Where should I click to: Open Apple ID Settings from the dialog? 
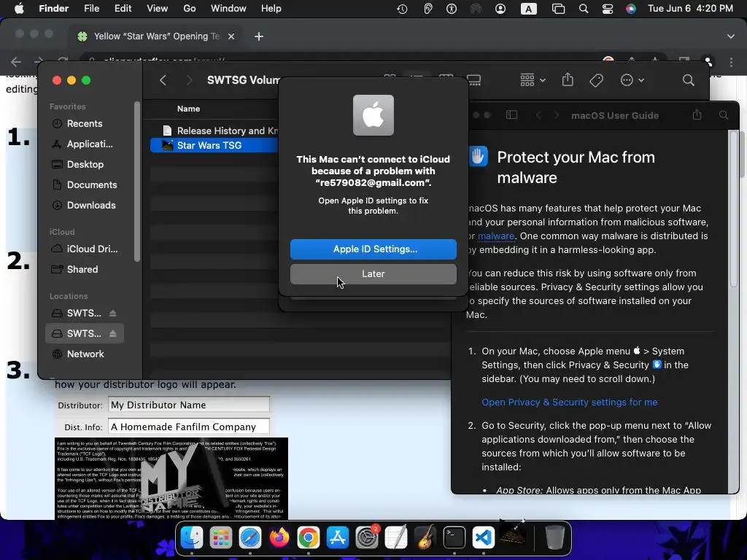coord(373,249)
